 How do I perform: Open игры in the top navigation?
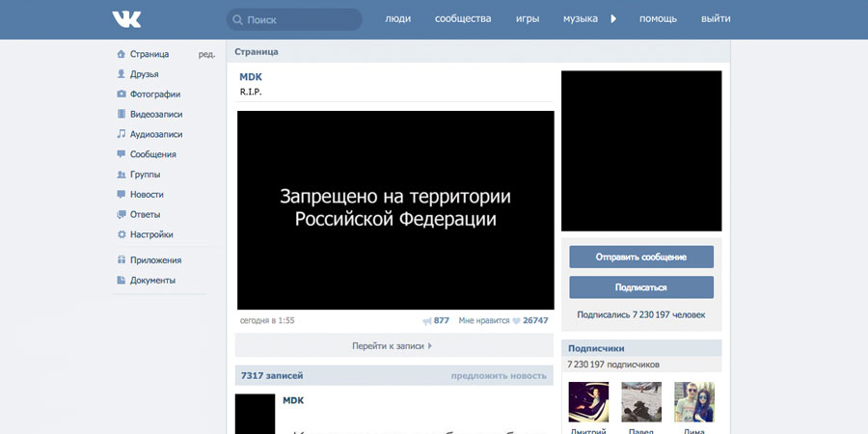(528, 19)
